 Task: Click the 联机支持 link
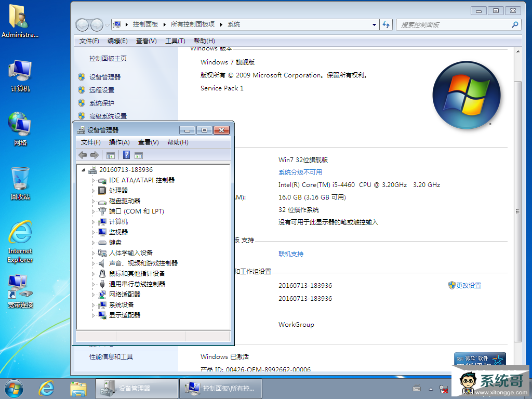tap(291, 254)
